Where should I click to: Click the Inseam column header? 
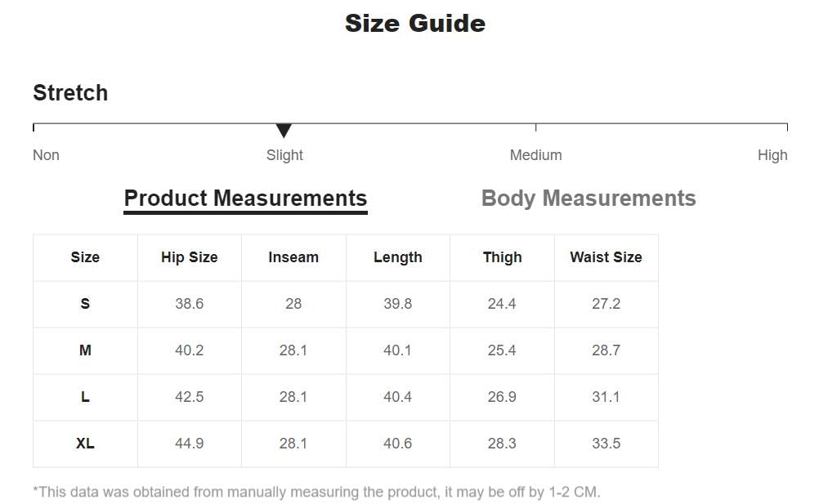pyautogui.click(x=293, y=257)
